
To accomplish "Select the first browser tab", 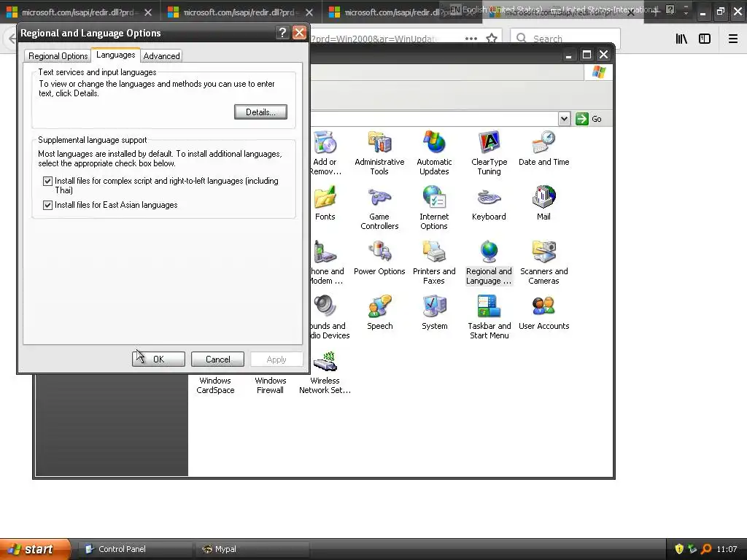I will click(80, 12).
